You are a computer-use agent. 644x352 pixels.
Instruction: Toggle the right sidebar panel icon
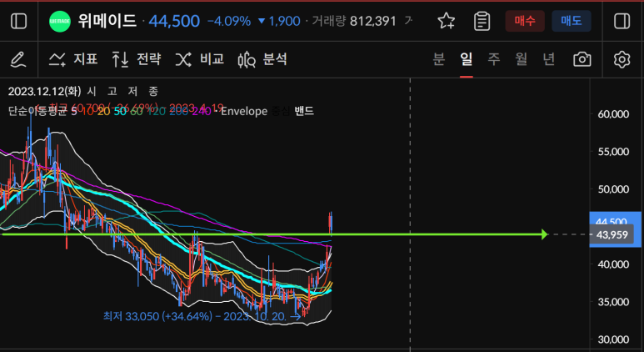[x=622, y=21]
